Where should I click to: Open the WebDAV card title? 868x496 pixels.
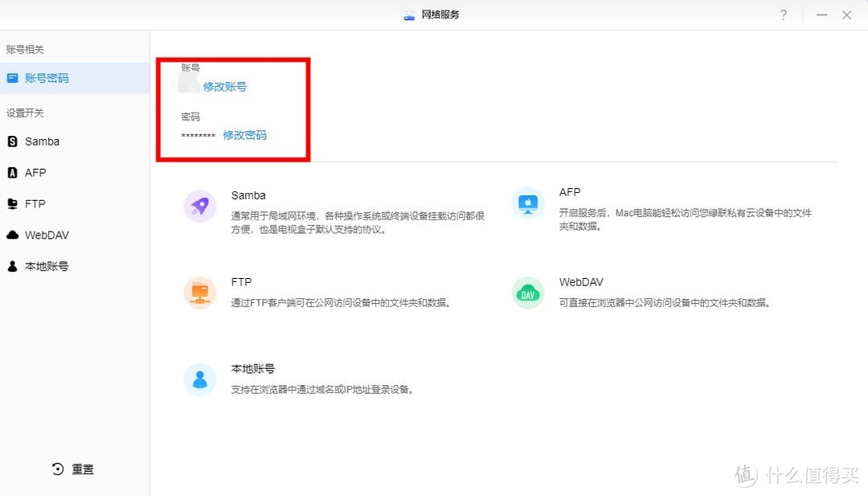581,283
